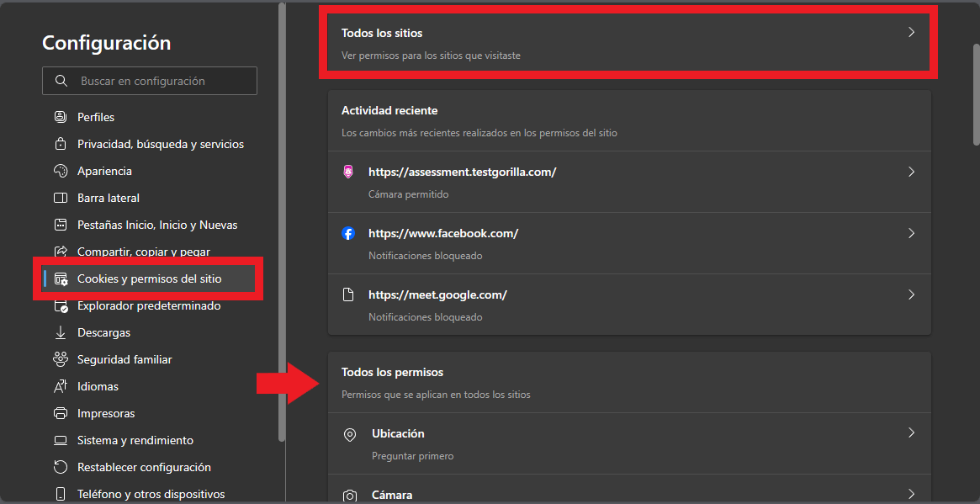Click the Impresoras printer icon
Viewport: 980px width, 504px height.
pyautogui.click(x=61, y=413)
